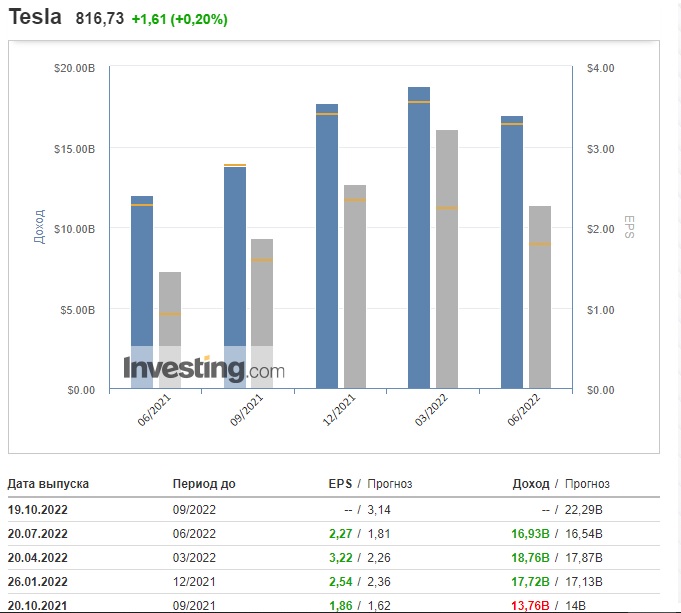
Task: Click the Период до column header
Action: tap(204, 484)
